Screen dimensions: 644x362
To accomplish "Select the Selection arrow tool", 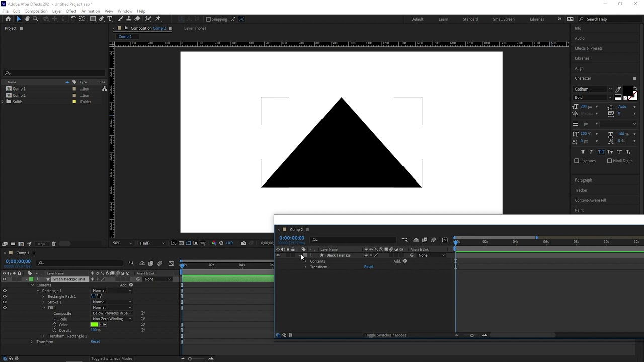I will pyautogui.click(x=19, y=19).
